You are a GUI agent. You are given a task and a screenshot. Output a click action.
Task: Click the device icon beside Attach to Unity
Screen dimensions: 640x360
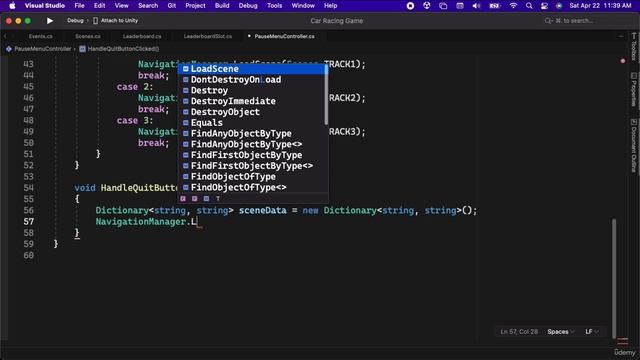click(96, 20)
